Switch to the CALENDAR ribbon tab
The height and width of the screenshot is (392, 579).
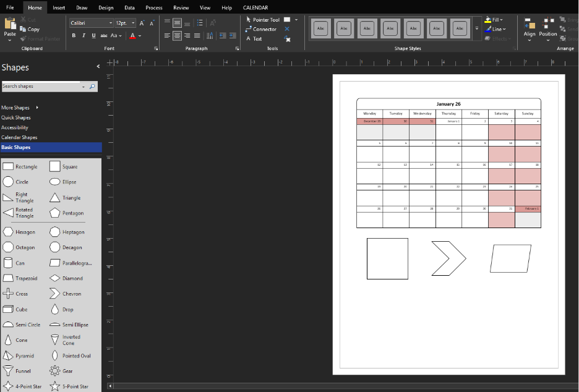(255, 7)
